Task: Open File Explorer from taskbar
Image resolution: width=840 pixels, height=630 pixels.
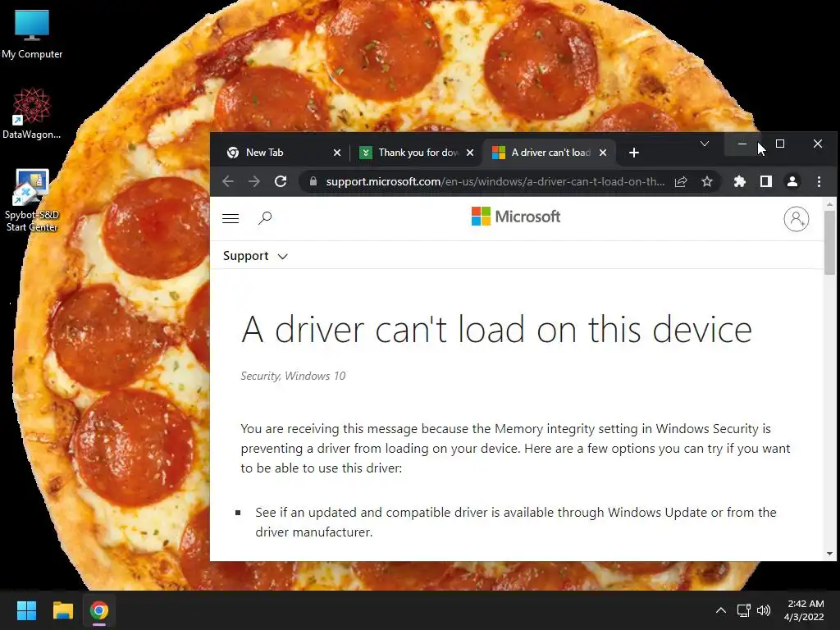Action: pyautogui.click(x=62, y=610)
